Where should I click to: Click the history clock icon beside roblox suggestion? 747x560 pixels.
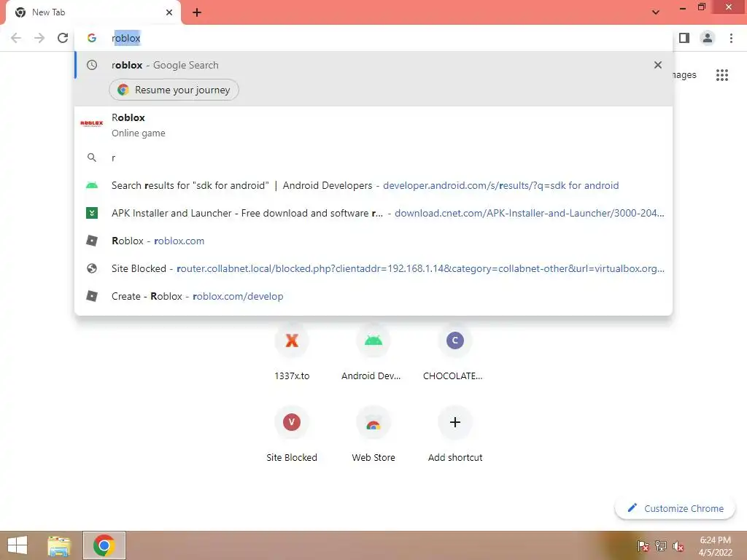pos(92,65)
